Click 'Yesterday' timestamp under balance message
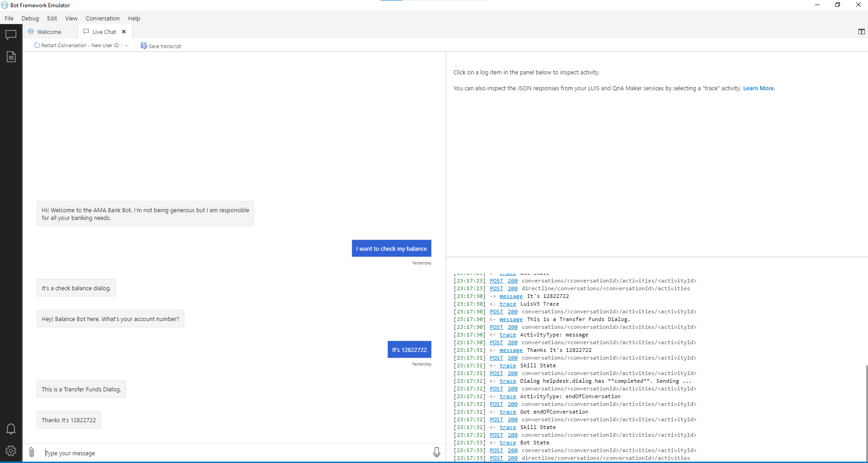Image resolution: width=868 pixels, height=463 pixels. pos(422,263)
